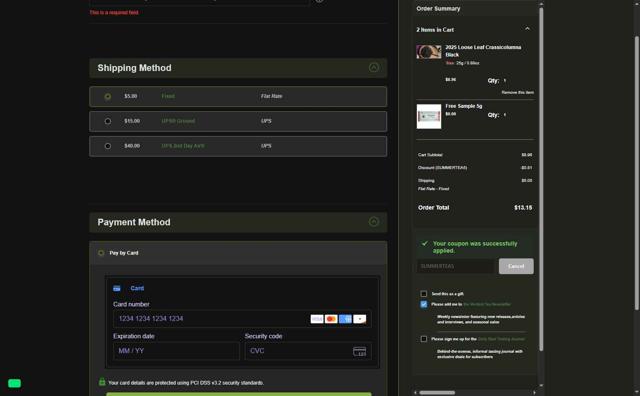The width and height of the screenshot is (640, 396).
Task: Click the 2025 Loose Leaf Crassicolumna Black title
Action: 483,51
